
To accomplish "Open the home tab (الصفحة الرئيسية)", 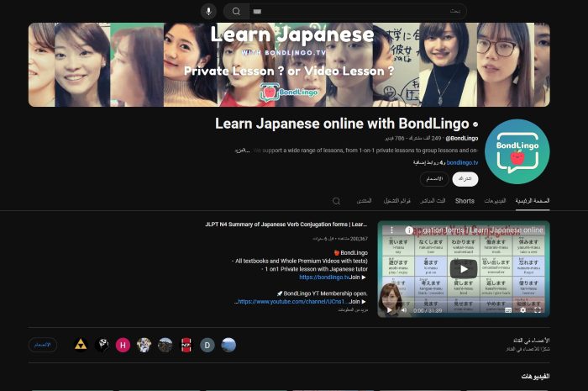I will 533,201.
